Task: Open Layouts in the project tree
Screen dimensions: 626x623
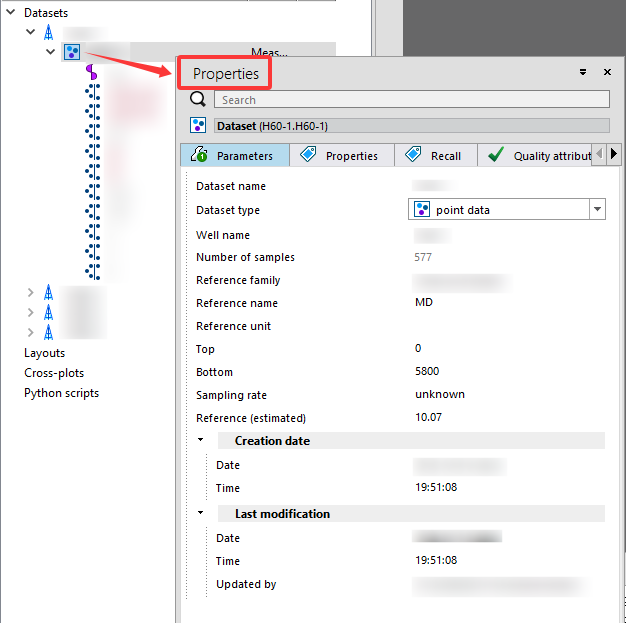Action: pos(44,353)
